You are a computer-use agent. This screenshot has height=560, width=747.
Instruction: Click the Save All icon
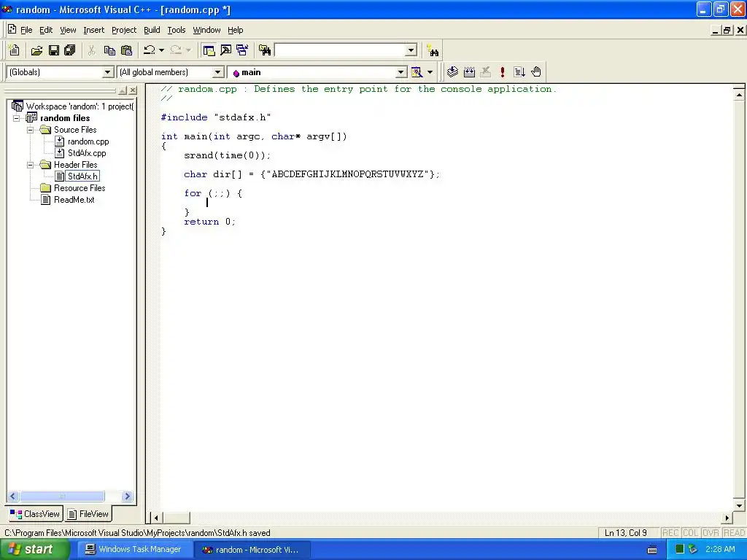tap(70, 50)
